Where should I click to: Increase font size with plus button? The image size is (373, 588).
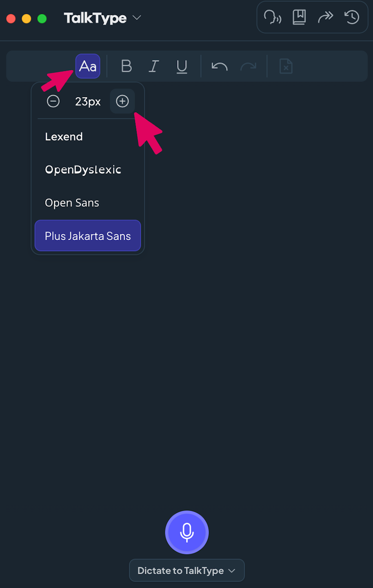tap(122, 101)
